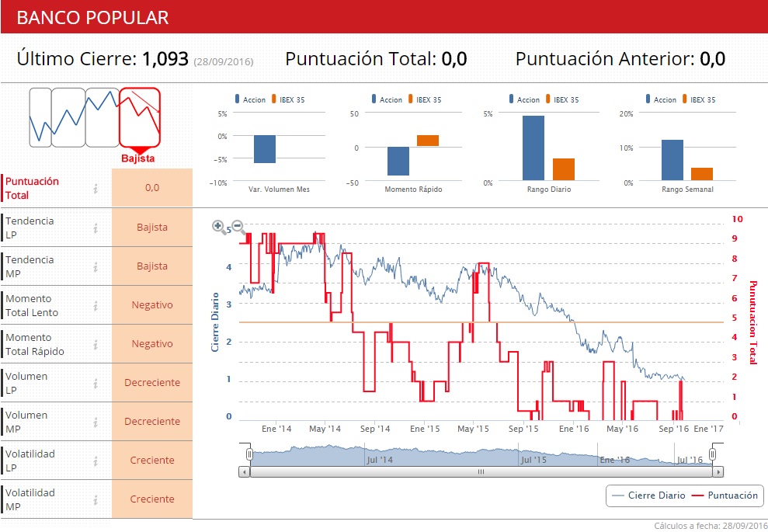Click Decreciente value for Volumen MP
This screenshot has height=532, width=768.
coord(152,421)
